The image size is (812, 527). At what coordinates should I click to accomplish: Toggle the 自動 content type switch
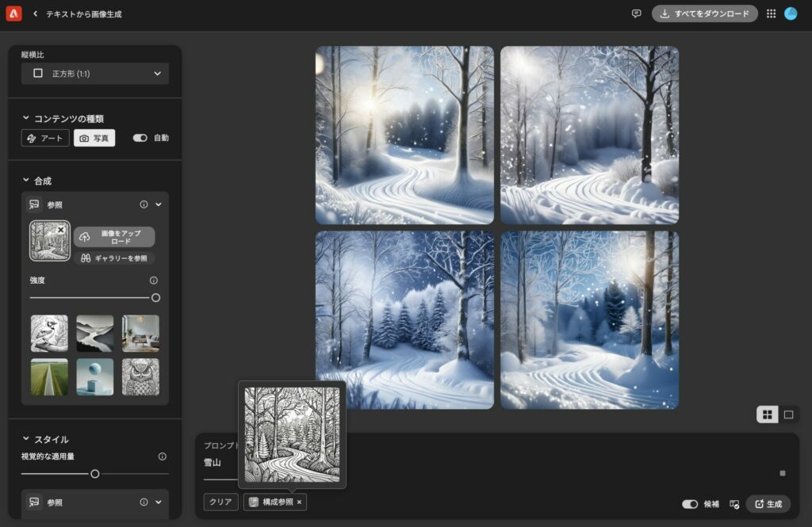[140, 138]
